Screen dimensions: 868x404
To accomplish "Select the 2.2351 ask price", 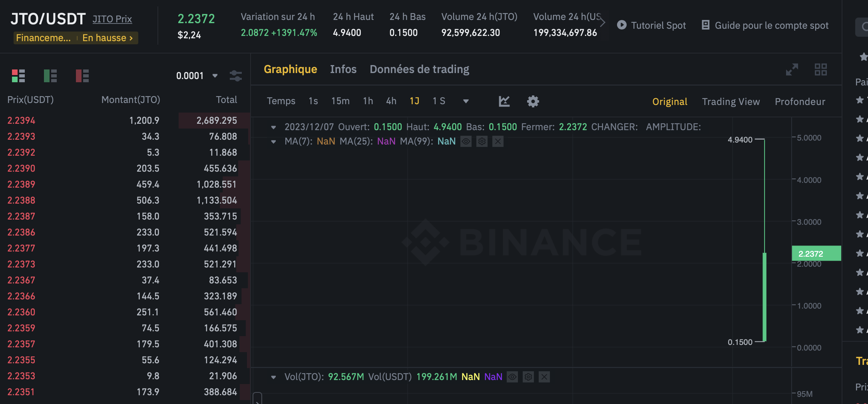I will pos(21,392).
